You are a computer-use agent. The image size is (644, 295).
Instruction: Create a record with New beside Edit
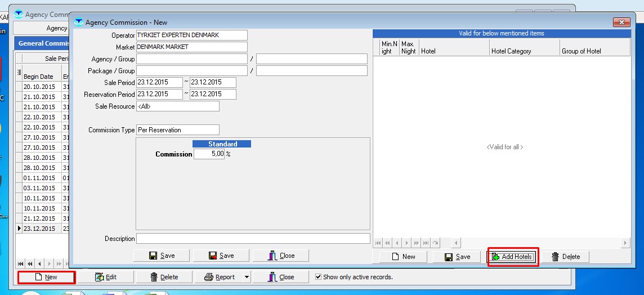click(x=46, y=277)
